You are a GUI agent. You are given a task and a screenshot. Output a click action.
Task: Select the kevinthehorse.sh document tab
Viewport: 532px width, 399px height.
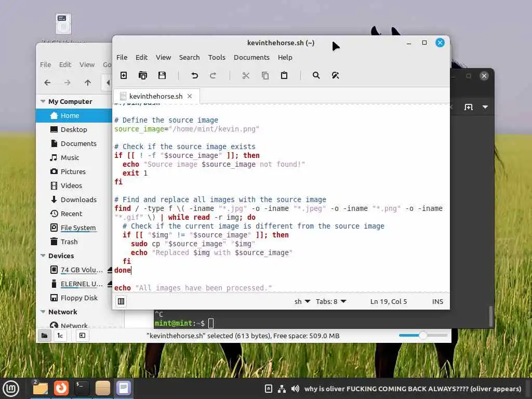point(156,96)
